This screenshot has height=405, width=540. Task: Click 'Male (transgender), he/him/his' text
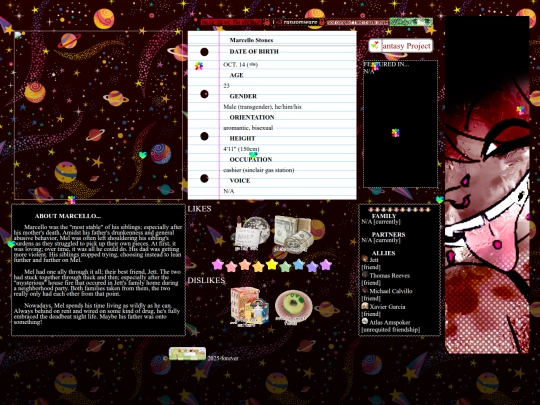tap(262, 107)
